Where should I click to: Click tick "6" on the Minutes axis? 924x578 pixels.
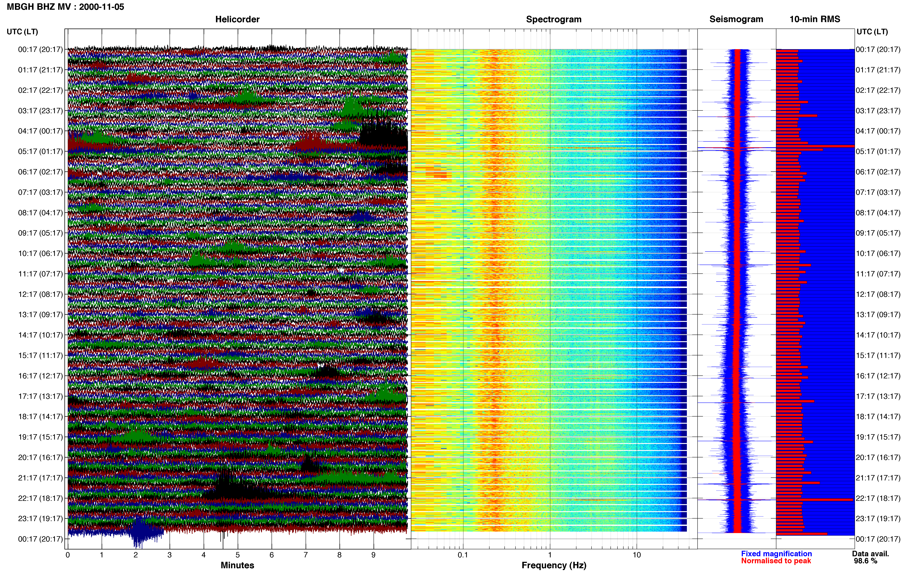272,555
